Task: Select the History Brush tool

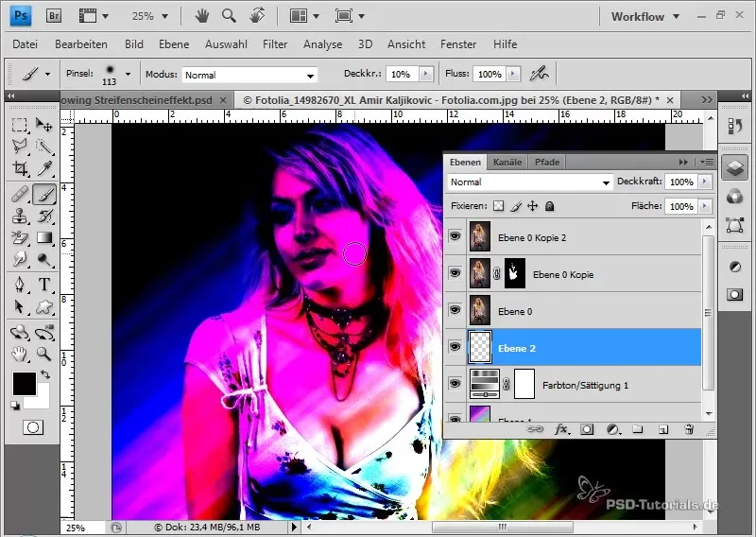Action: coord(44,217)
